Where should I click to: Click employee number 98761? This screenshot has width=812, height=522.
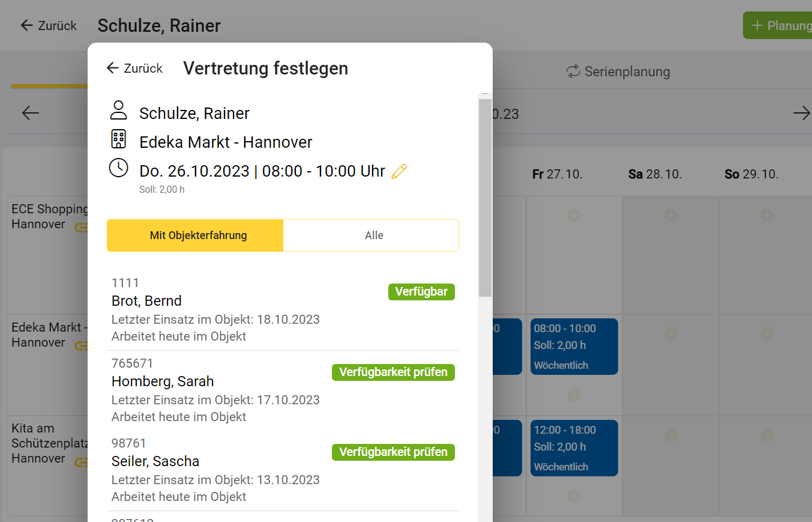click(129, 443)
